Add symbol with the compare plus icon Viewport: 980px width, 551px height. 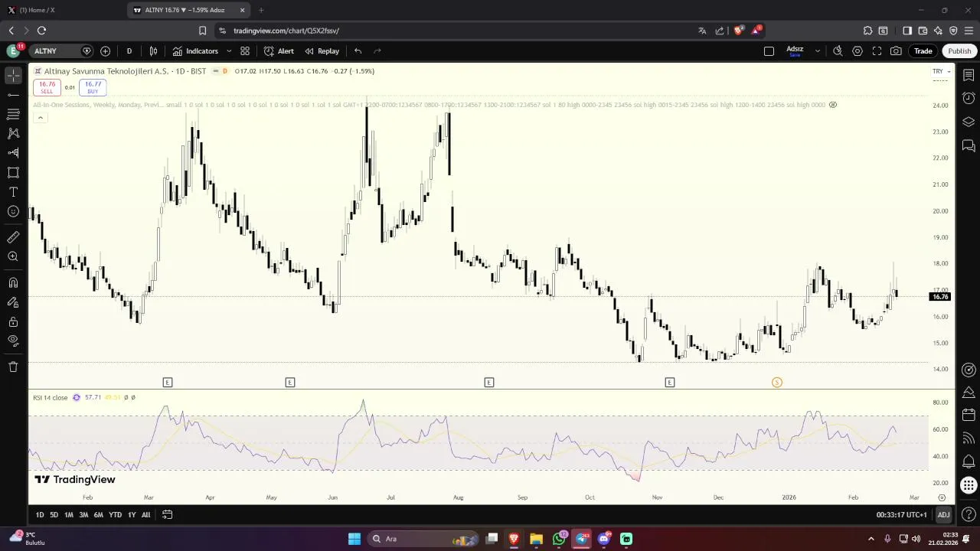pyautogui.click(x=105, y=51)
